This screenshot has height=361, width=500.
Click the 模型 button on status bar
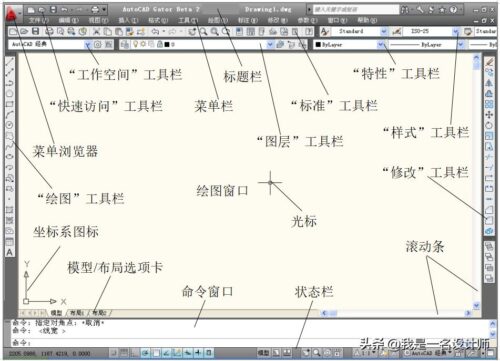pyautogui.click(x=263, y=352)
